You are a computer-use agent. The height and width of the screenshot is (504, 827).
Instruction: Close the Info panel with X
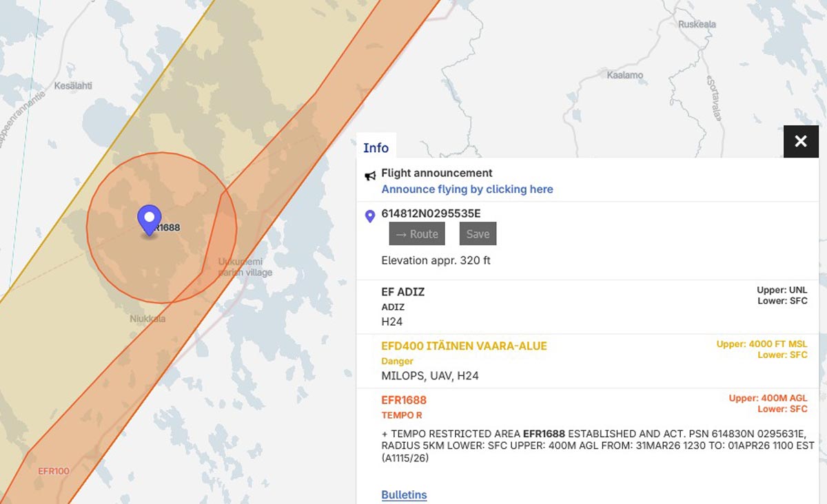point(801,141)
